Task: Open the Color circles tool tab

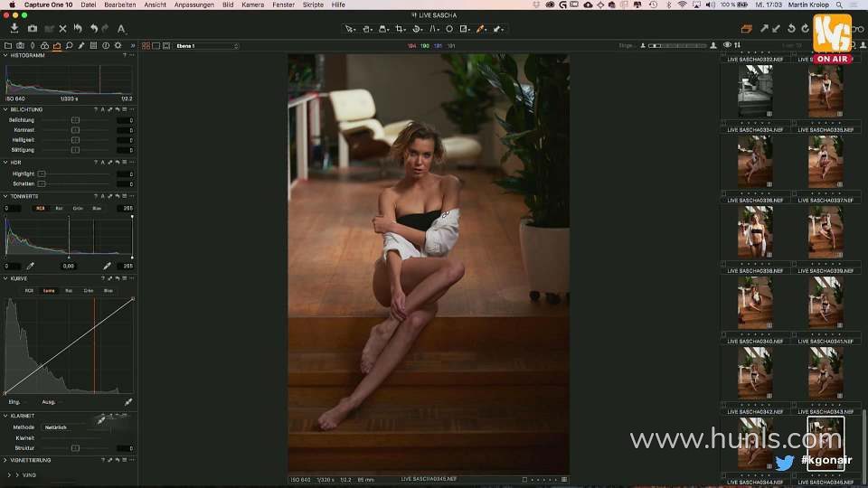Action: click(44, 45)
